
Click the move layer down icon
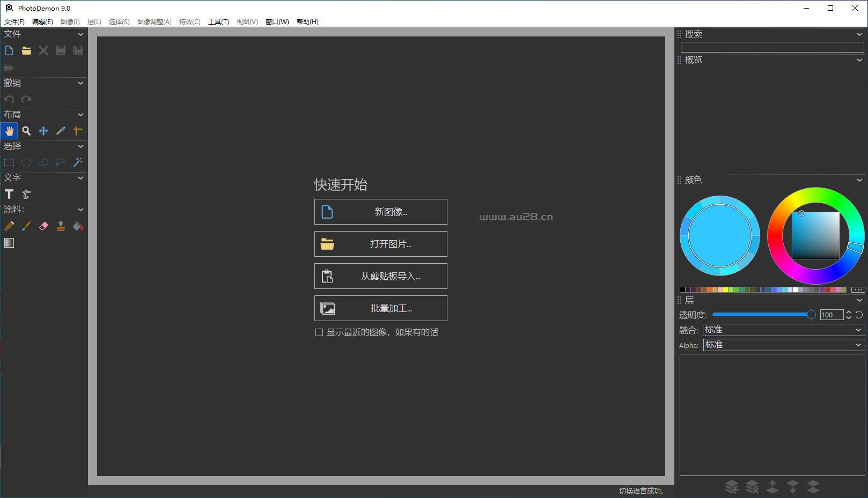[x=793, y=487]
